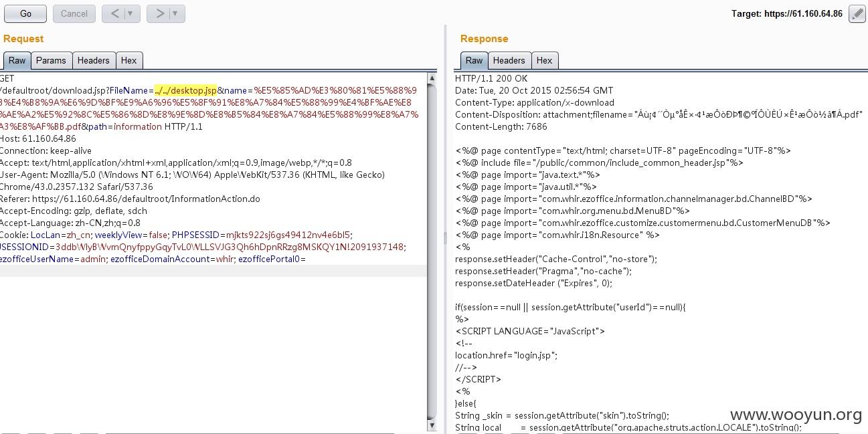The height and width of the screenshot is (434, 868).
Task: Click the MenuBD import line
Action: click(x=573, y=211)
